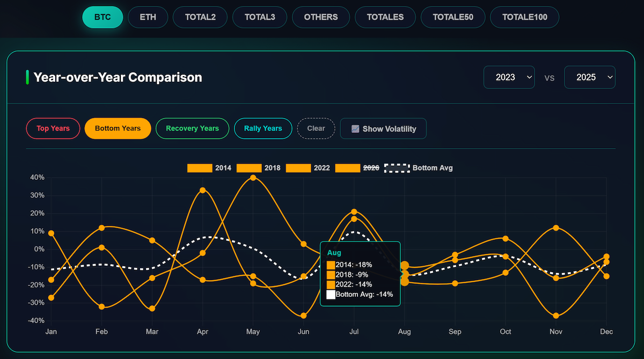The height and width of the screenshot is (359, 644).
Task: Click the chart icon in Show Volatility
Action: 355,129
